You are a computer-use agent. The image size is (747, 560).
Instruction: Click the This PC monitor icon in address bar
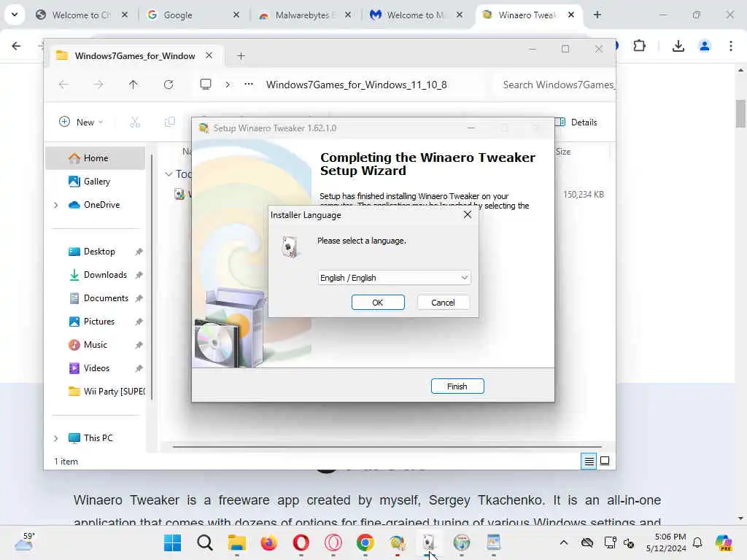[x=205, y=85]
